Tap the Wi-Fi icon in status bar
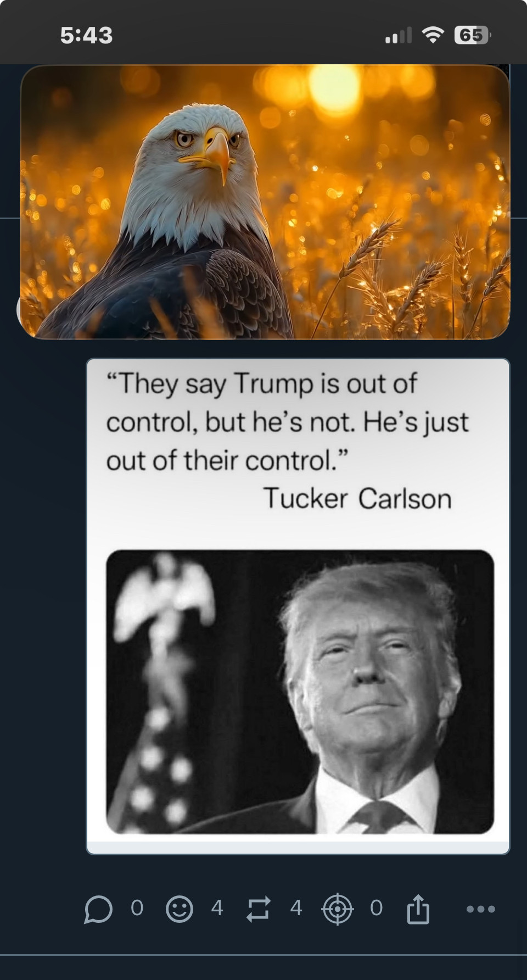This screenshot has height=980, width=527. pyautogui.click(x=433, y=35)
